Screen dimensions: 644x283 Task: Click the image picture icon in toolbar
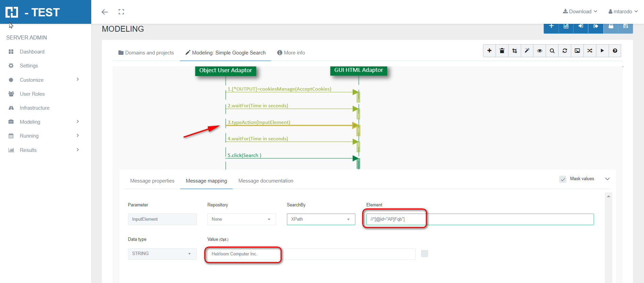577,51
